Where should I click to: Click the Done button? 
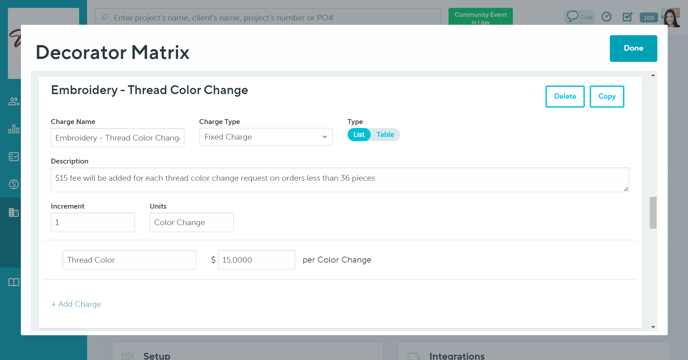(x=633, y=48)
